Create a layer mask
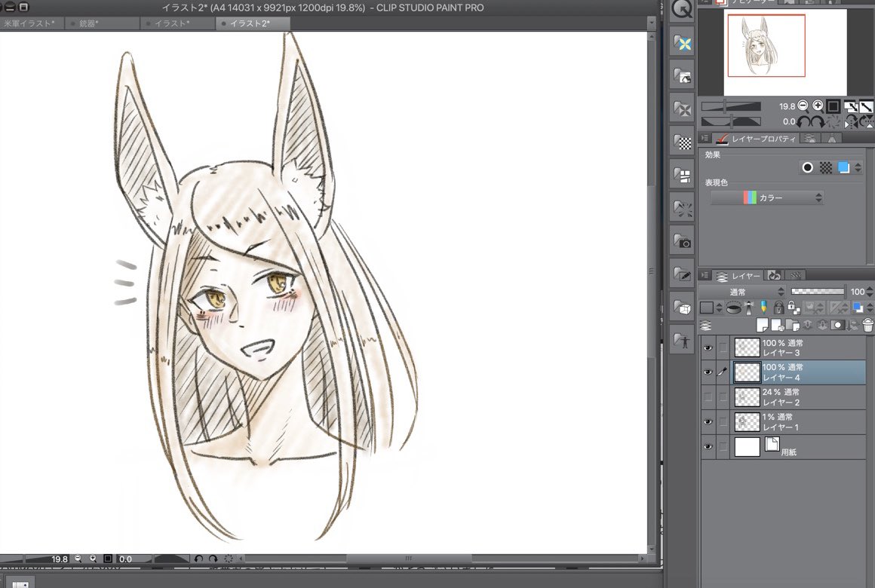The image size is (875, 588). 837,325
